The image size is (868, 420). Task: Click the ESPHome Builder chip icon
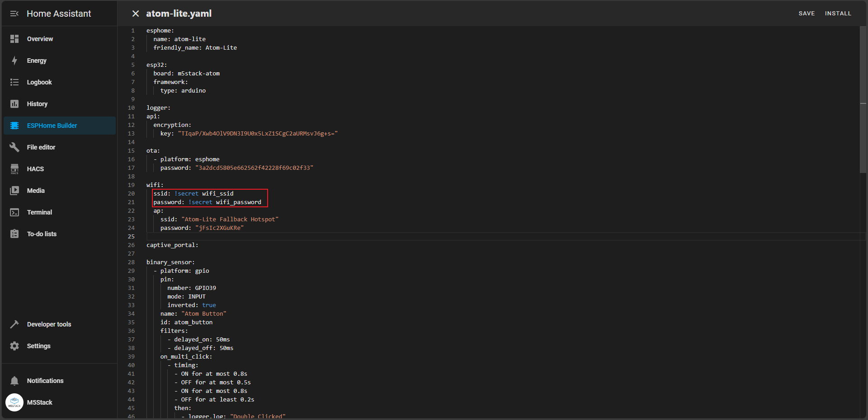[x=14, y=126]
